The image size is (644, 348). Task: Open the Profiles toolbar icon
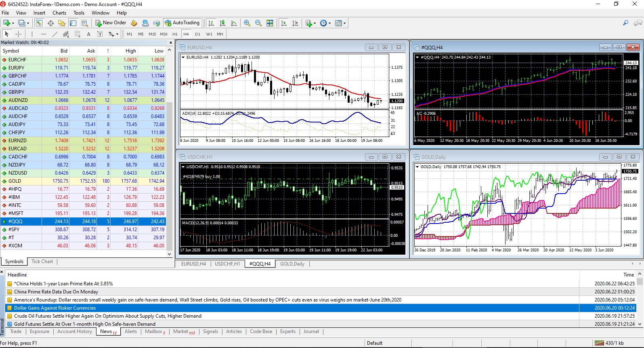[22, 23]
